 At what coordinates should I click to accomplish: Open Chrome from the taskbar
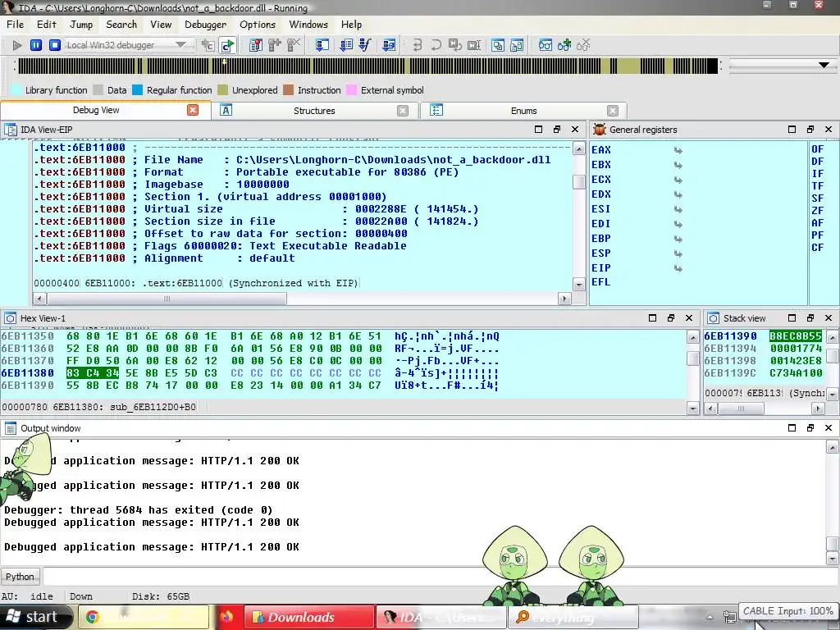click(x=144, y=617)
